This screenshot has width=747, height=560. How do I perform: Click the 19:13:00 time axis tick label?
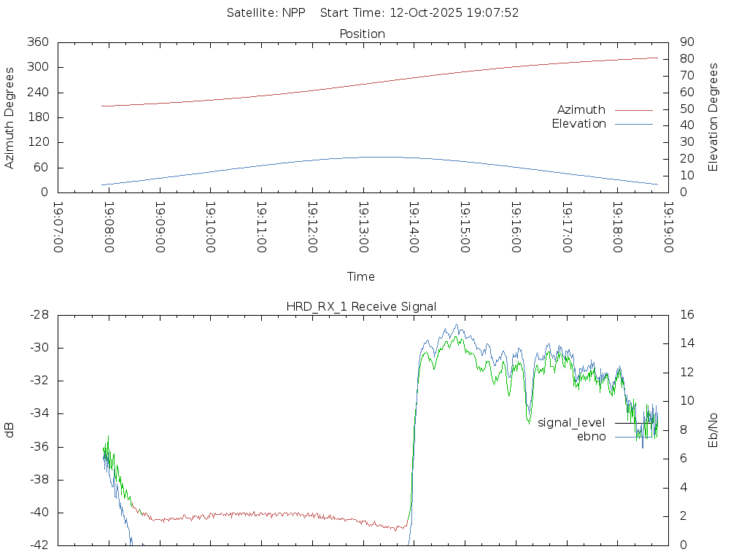click(x=363, y=227)
